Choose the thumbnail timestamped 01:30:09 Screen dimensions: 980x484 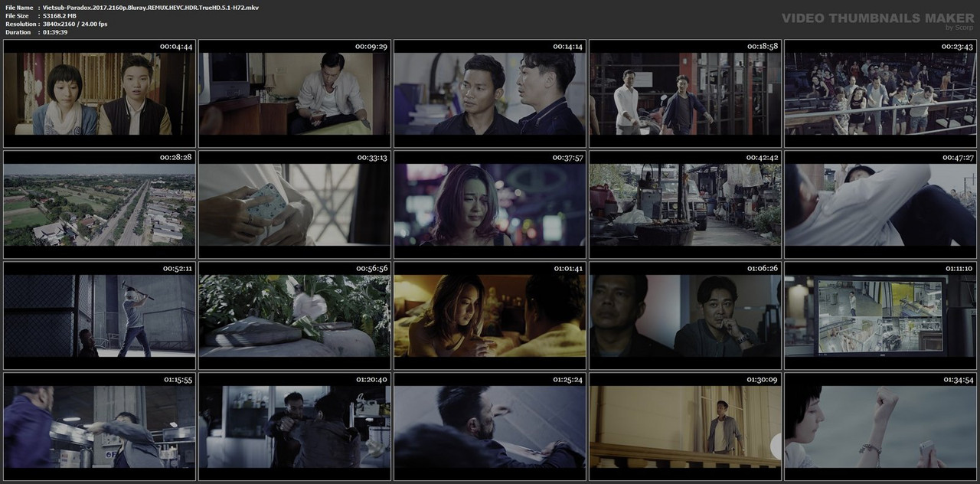685,427
